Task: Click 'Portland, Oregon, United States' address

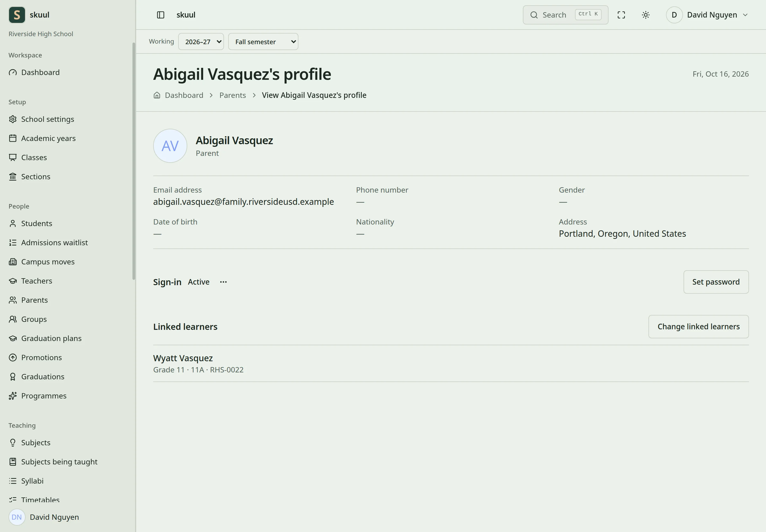Action: click(x=622, y=234)
